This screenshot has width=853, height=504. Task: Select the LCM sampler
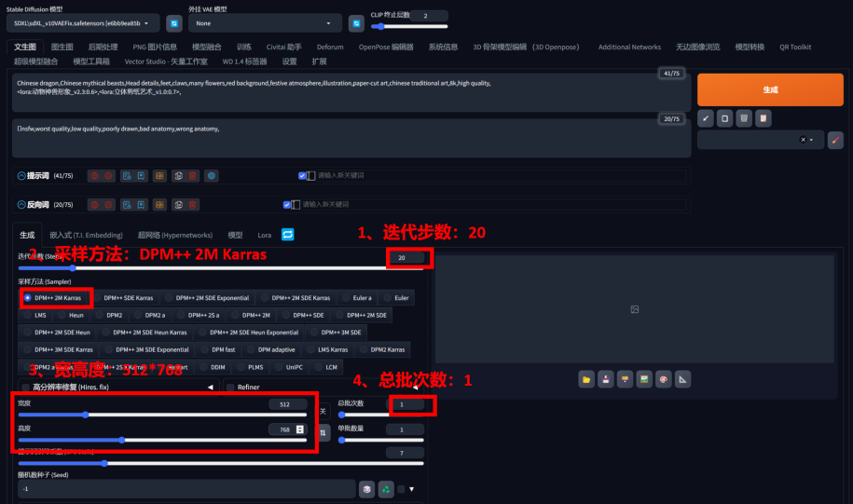325,367
